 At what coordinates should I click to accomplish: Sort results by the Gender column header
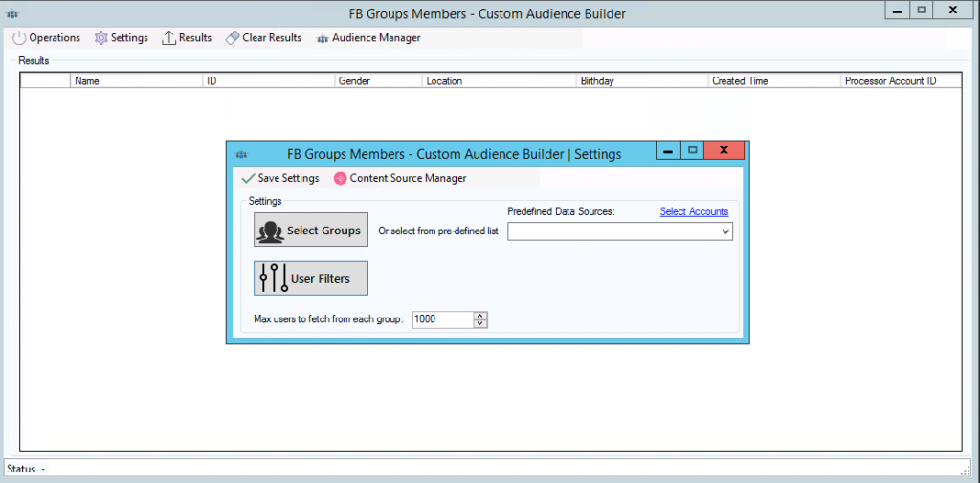click(x=378, y=80)
